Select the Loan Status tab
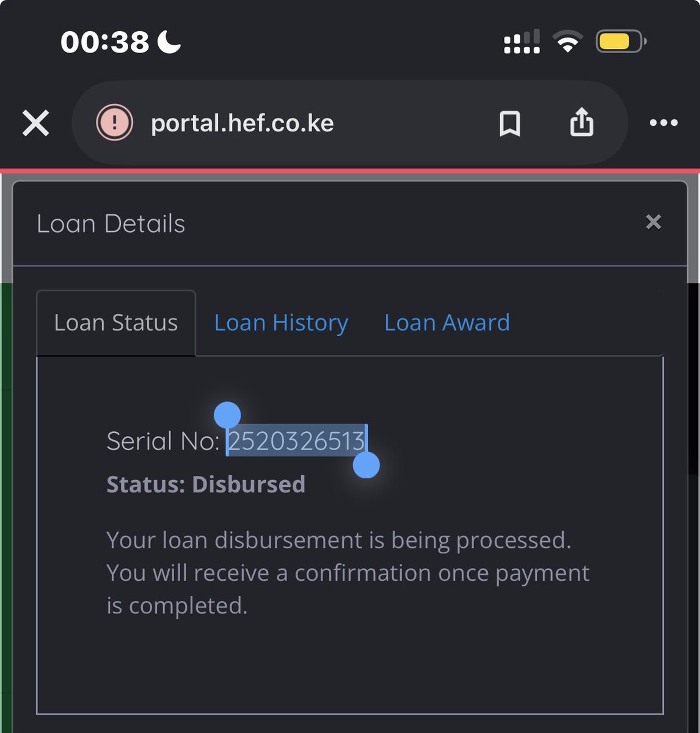Screen dimensions: 700x733 coord(116,323)
